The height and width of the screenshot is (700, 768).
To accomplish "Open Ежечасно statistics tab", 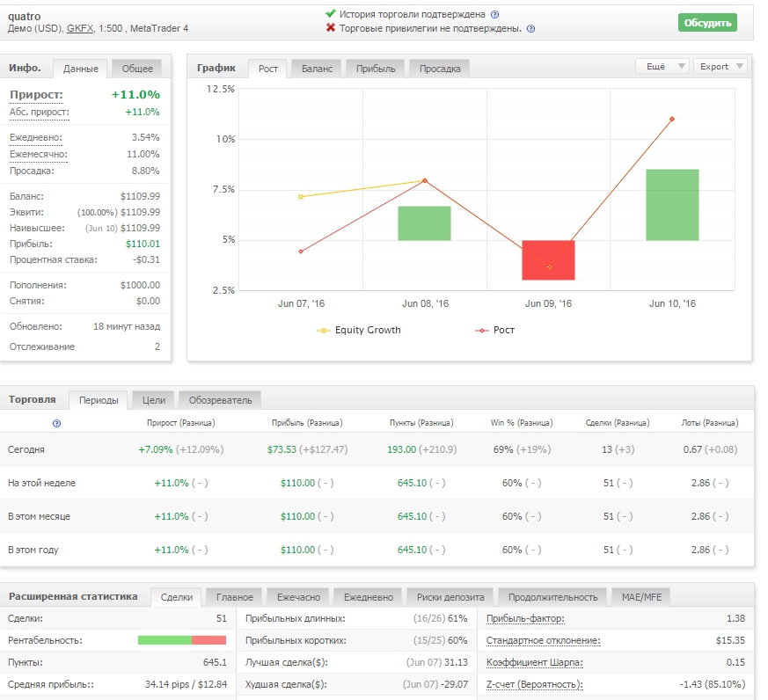I will [x=298, y=597].
